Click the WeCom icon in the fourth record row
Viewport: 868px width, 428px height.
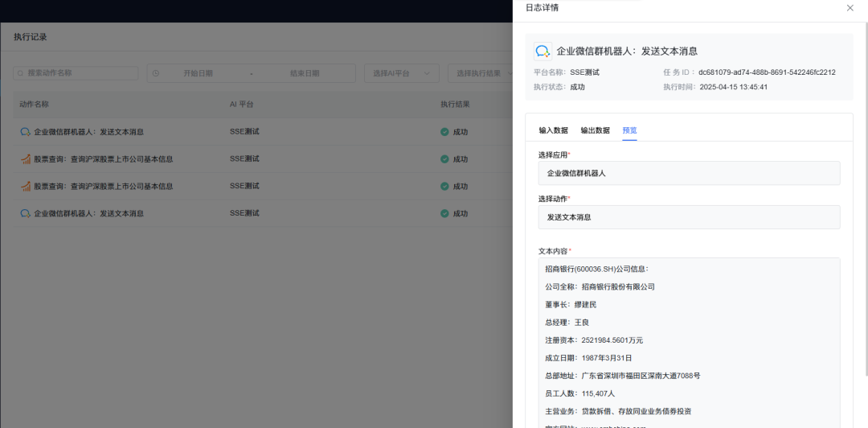[x=26, y=214]
